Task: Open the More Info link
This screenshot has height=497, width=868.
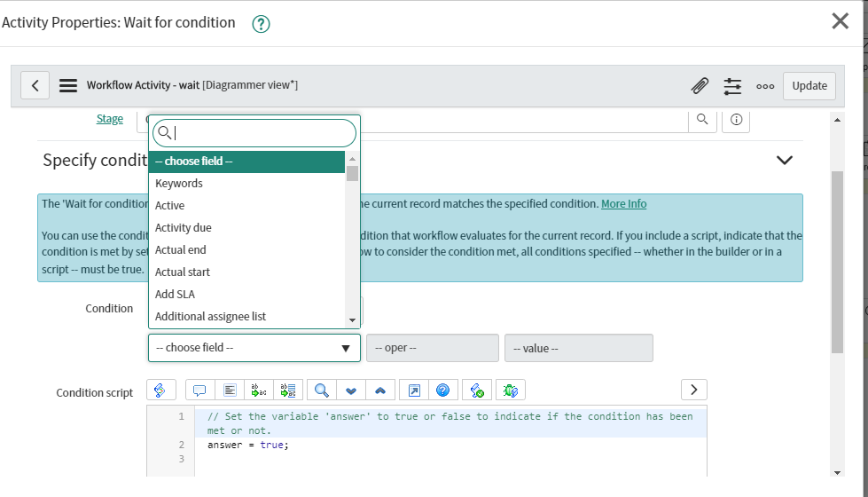Action: click(624, 204)
